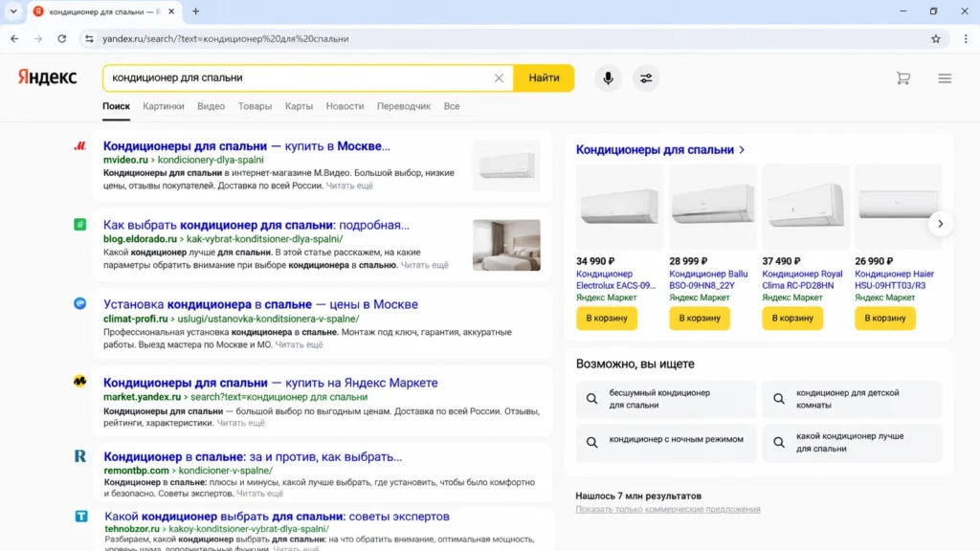
Task: Switch to Карты tab
Action: (x=299, y=106)
